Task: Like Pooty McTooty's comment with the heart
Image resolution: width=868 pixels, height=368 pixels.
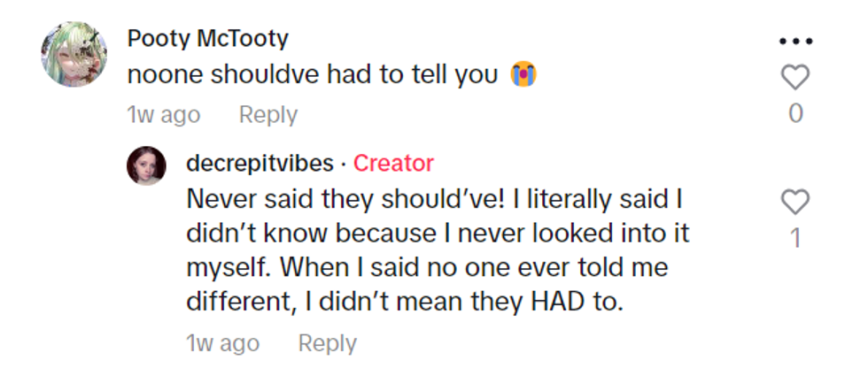Action: [x=795, y=78]
